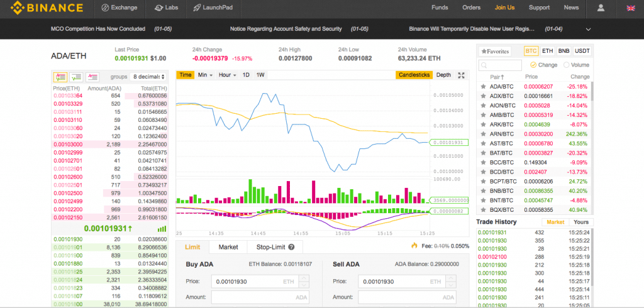The image size is (644, 308).
Task: Increase the sell price stepper
Action: click(x=451, y=278)
